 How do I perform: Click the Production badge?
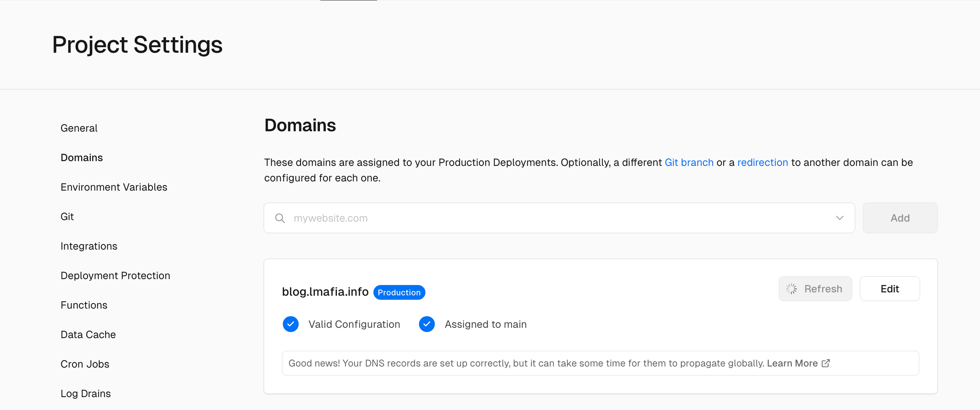[399, 292]
